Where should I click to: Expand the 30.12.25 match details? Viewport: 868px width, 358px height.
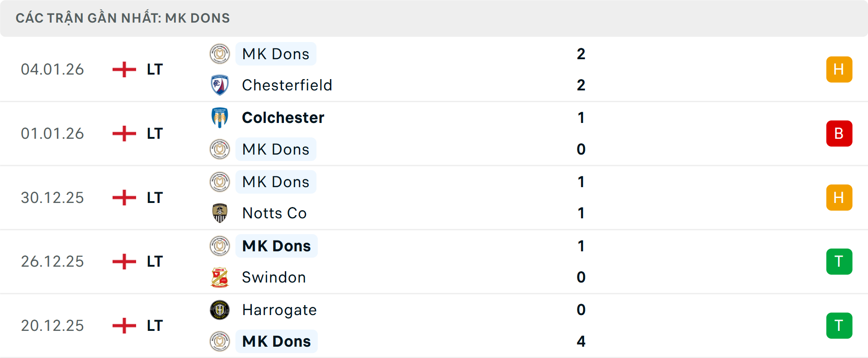[x=434, y=198]
